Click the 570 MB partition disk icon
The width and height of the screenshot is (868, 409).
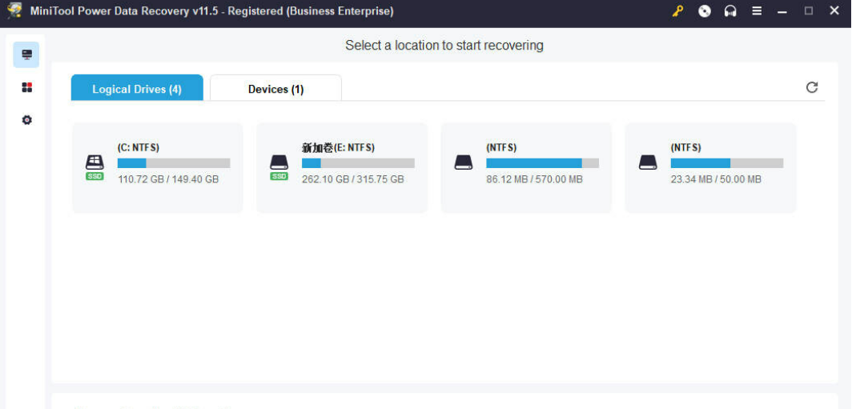pos(464,162)
